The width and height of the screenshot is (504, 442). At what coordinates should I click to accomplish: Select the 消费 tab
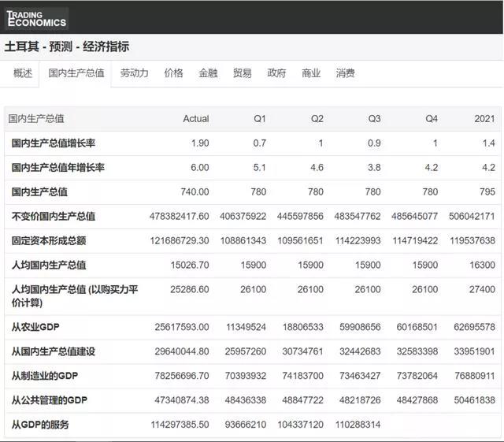pos(345,73)
